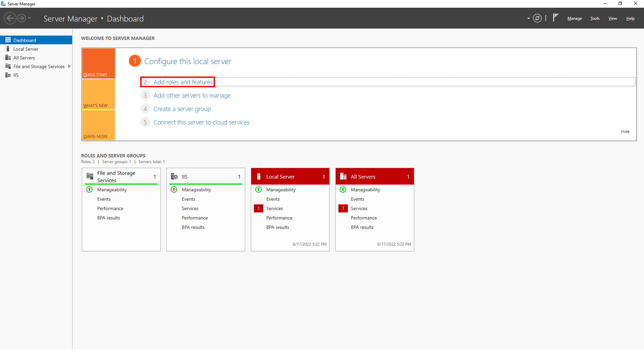Image resolution: width=644 pixels, height=349 pixels.
Task: Open the navigation history dropdown arrow
Action: point(30,18)
